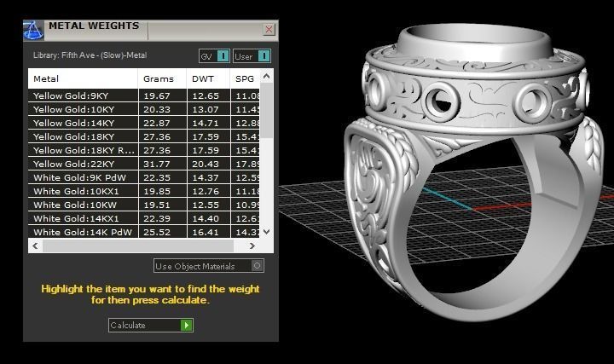This screenshot has width=614, height=364.
Task: Click the Library: Fifth Ave (Slow)-Metal label
Action: 90,55
